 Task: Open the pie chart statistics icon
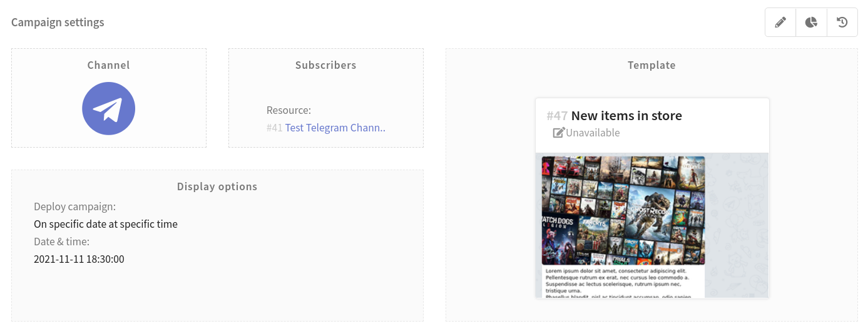pos(811,23)
